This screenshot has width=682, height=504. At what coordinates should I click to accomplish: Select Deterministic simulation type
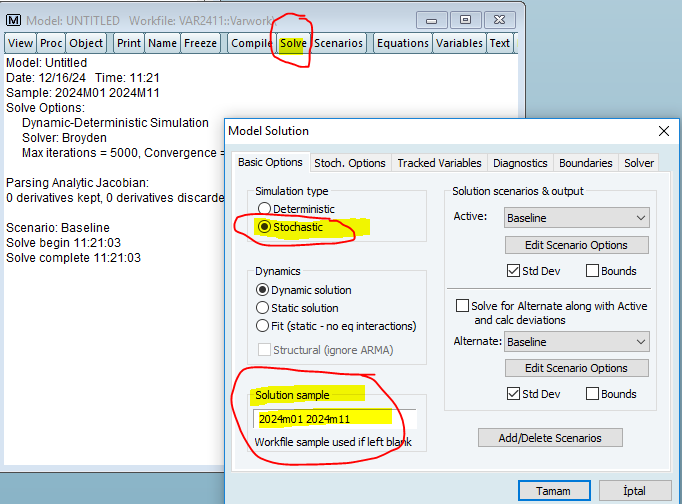(x=264, y=209)
